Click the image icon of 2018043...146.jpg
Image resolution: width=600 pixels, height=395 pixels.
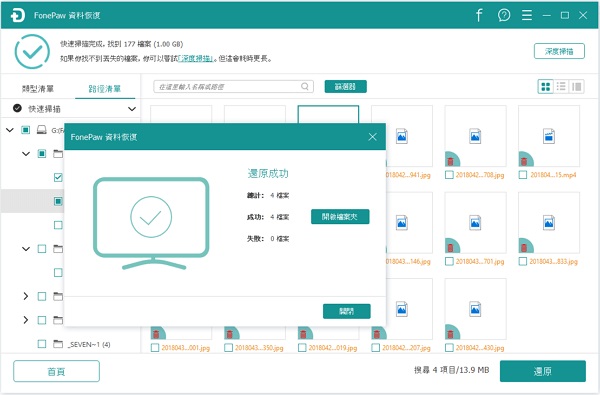tap(402, 223)
